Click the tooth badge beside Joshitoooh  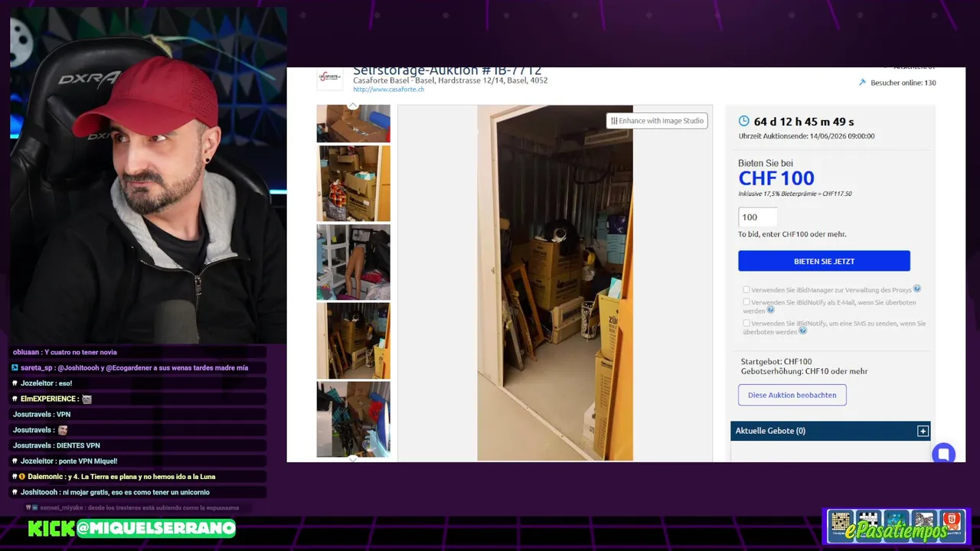[x=15, y=492]
